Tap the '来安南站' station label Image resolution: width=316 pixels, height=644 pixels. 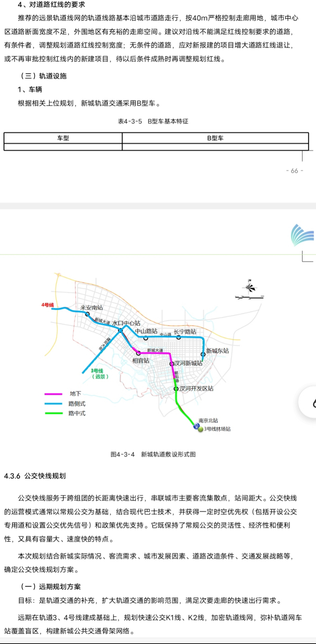[91, 308]
